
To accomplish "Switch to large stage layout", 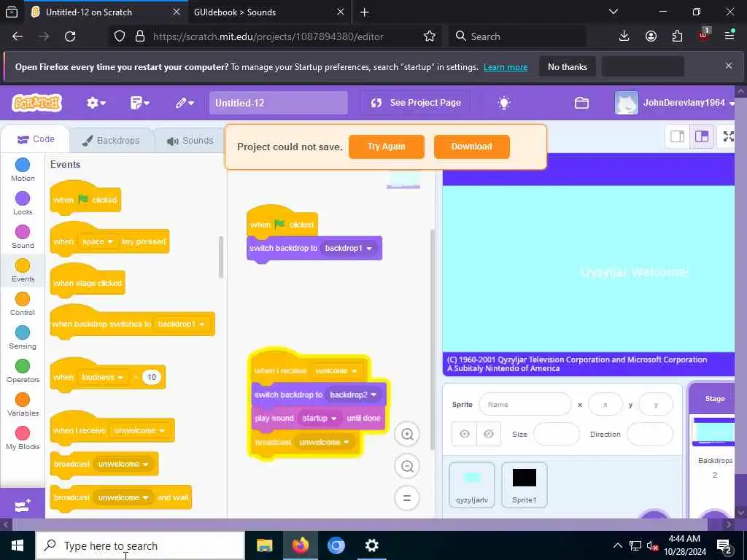I will (x=701, y=136).
